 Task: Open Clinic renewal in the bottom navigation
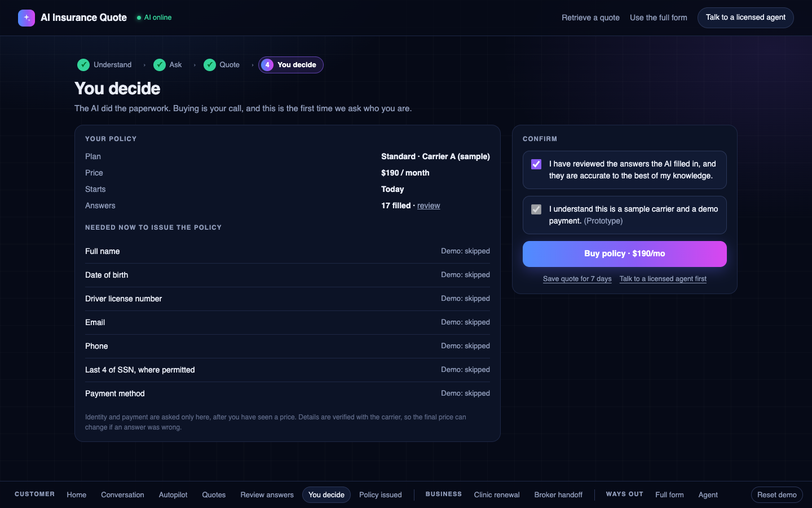[x=497, y=494]
